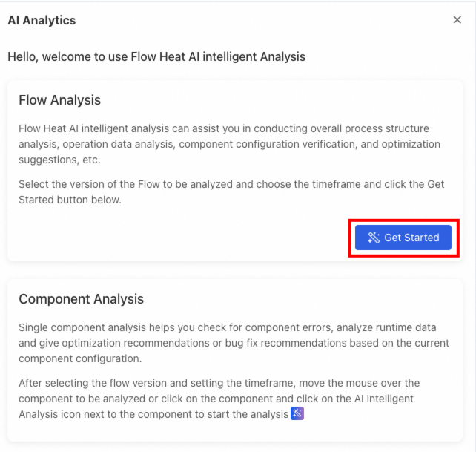
Task: Click the AI Analytics panel title
Action: click(x=42, y=20)
